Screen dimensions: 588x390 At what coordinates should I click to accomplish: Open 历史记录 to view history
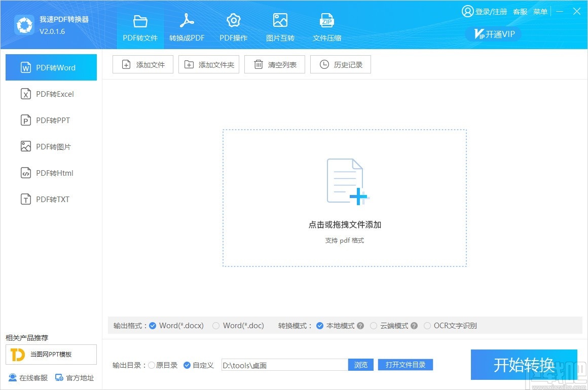click(340, 64)
